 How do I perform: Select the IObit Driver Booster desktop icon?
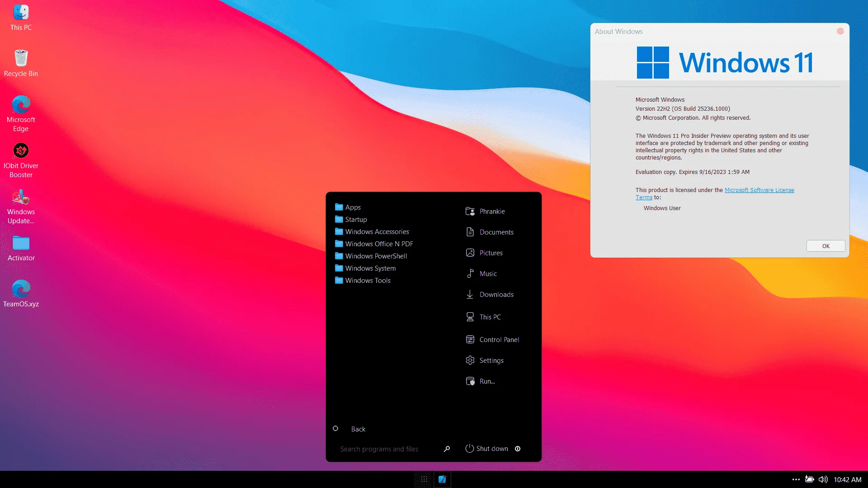pos(21,160)
